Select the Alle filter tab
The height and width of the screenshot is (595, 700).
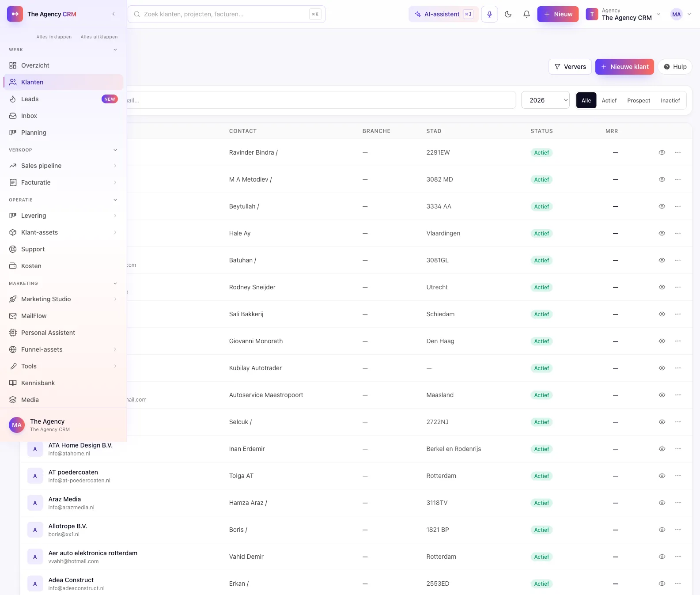pyautogui.click(x=586, y=101)
